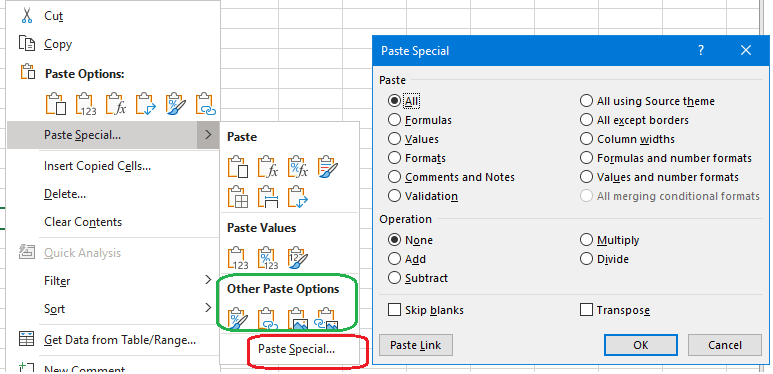Choose the Multiply operation radio button
Image resolution: width=773 pixels, height=374 pixels.
click(x=586, y=240)
